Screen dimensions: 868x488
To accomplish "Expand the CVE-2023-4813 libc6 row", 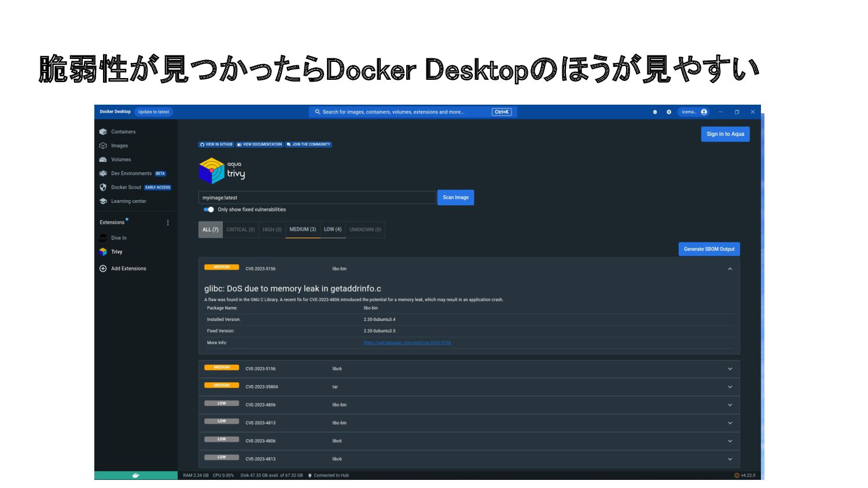I will pyautogui.click(x=730, y=459).
